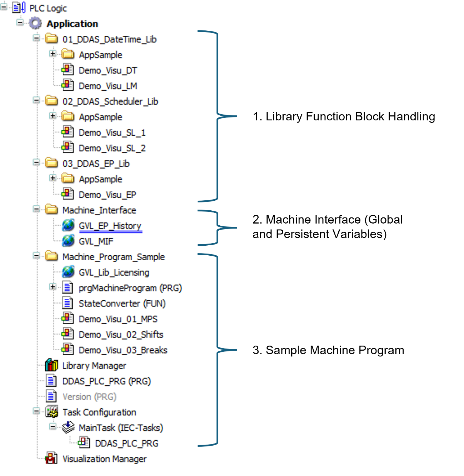Select the Demo_Visu_DT tree entry
The height and width of the screenshot is (476, 464).
[108, 70]
